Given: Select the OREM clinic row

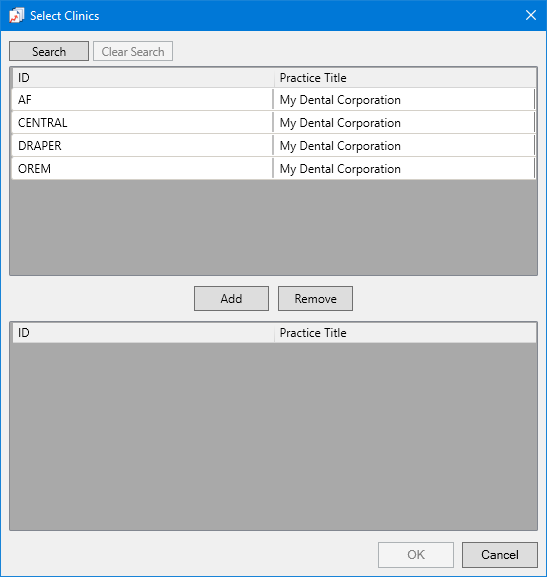Looking at the screenshot, I should pyautogui.click(x=274, y=169).
